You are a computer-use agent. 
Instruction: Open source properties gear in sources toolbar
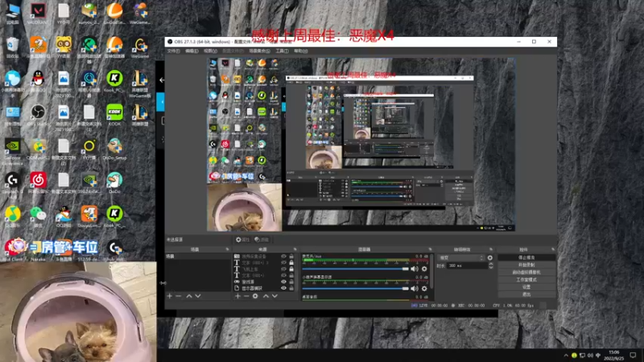pos(255,296)
